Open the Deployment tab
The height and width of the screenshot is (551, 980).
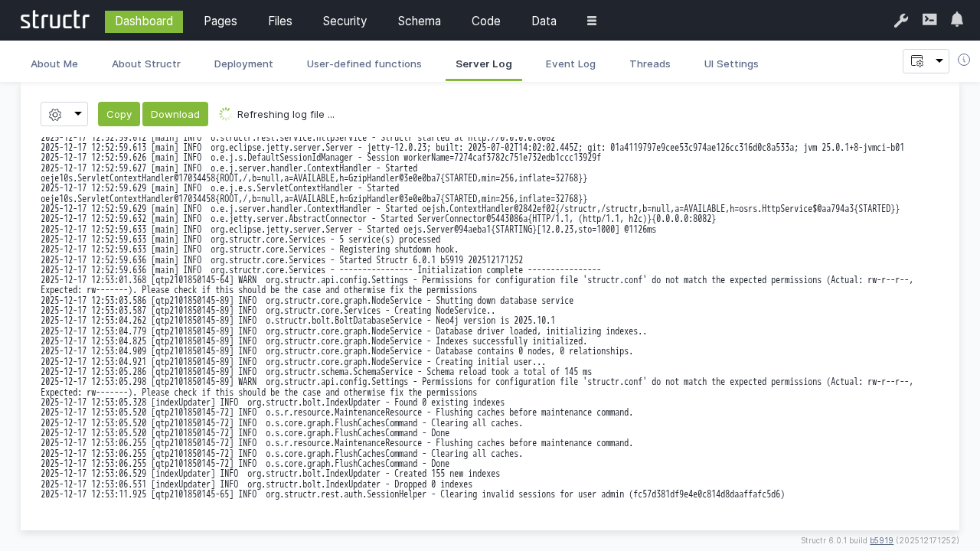click(243, 64)
